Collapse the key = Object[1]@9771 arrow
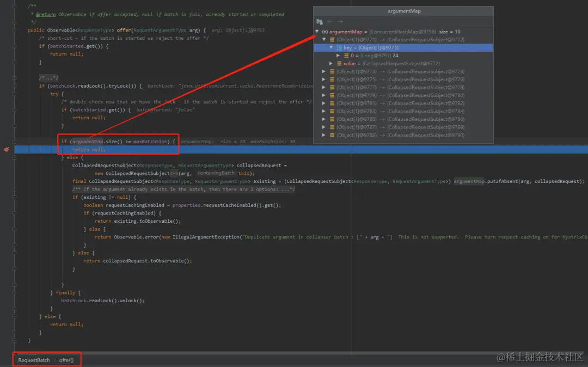The height and width of the screenshot is (367, 588). tap(331, 47)
